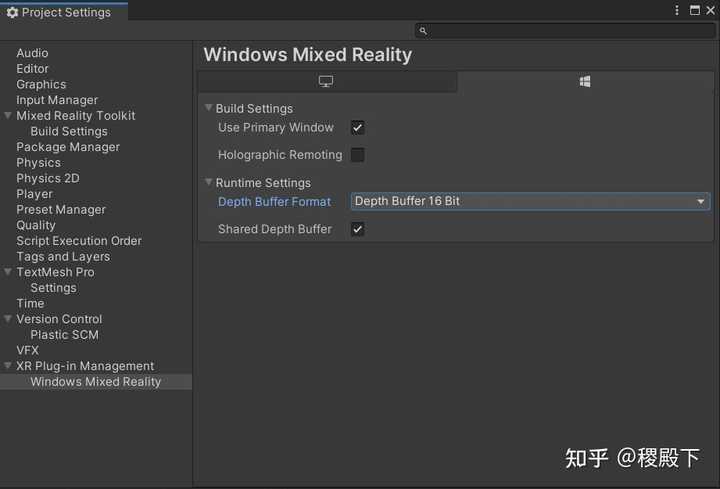The image size is (720, 489).
Task: Toggle the Use Primary Window checkbox
Action: coord(358,127)
